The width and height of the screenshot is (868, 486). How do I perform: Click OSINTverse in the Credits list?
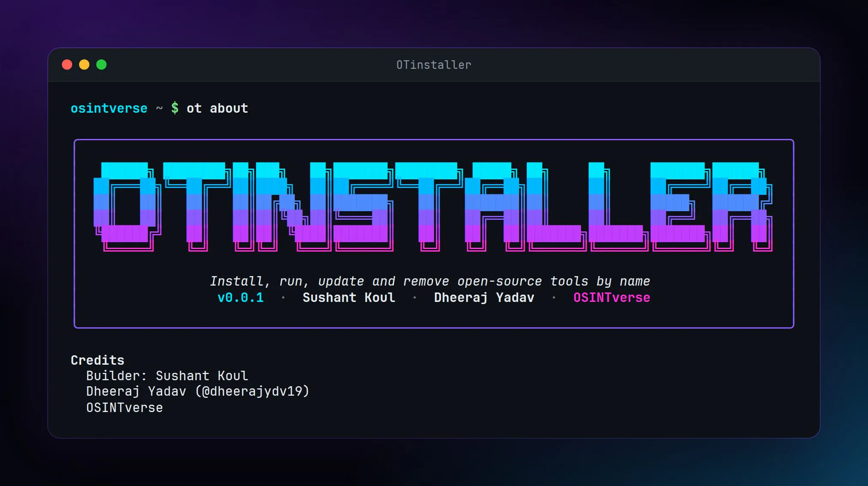(x=125, y=408)
